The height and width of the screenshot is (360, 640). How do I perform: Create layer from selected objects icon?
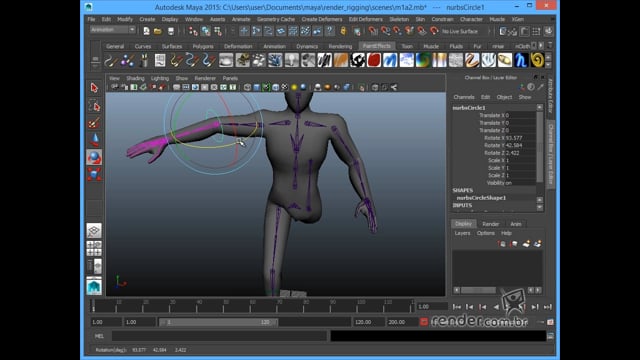pos(537,244)
